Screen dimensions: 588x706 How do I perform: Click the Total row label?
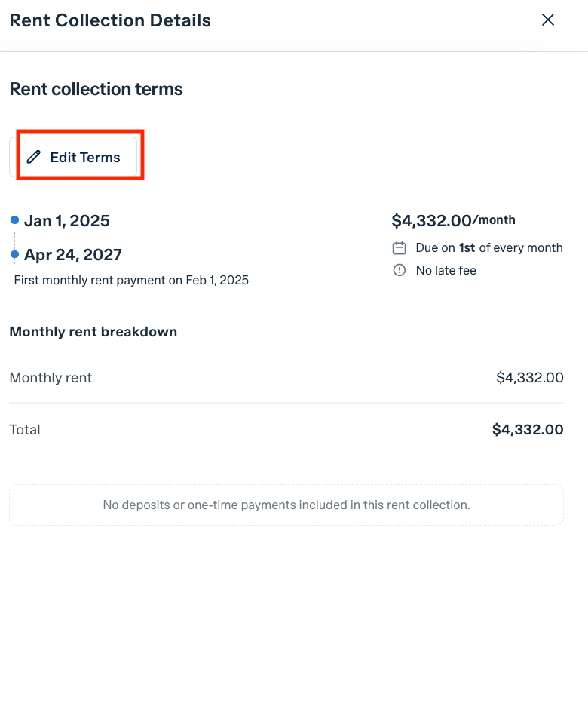(x=25, y=430)
